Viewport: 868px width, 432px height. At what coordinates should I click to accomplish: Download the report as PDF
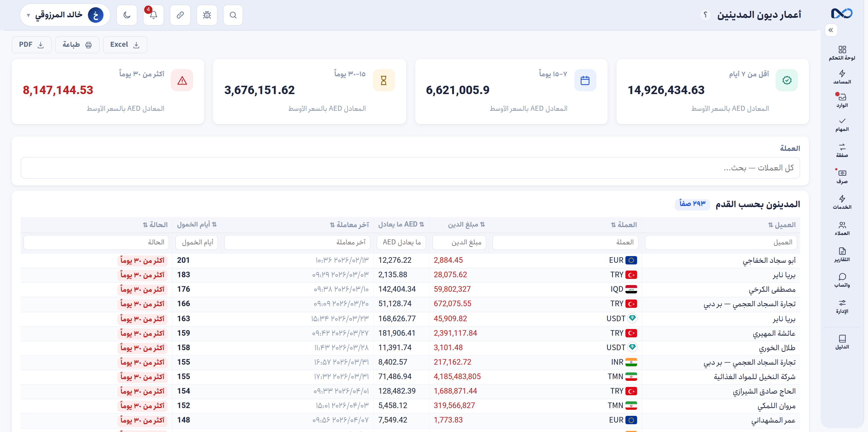(32, 45)
